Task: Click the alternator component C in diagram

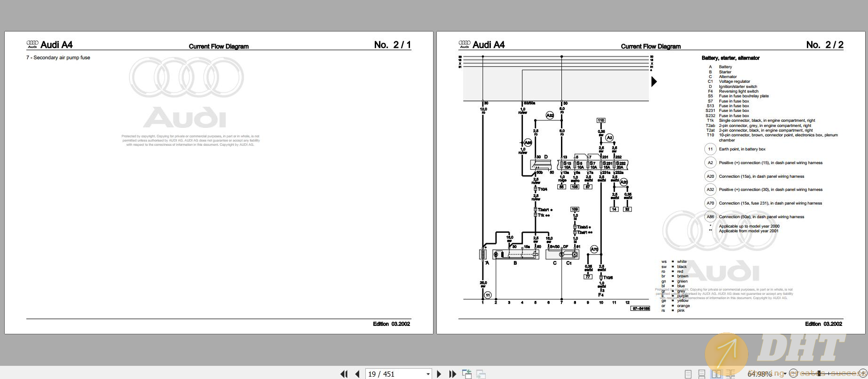Action: (x=562, y=254)
